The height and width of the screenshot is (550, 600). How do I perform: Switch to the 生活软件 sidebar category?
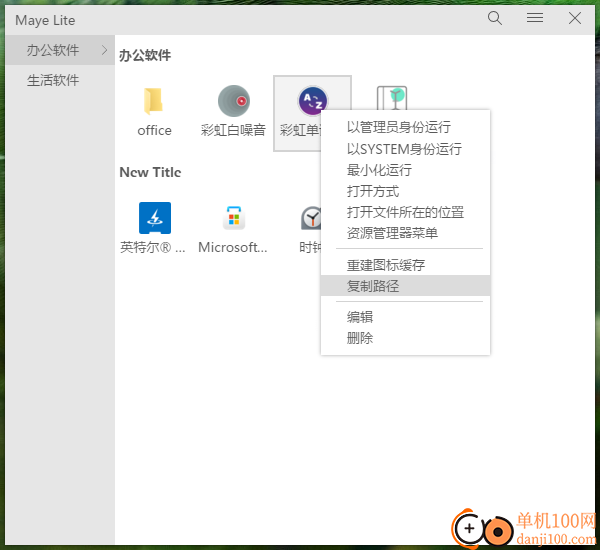click(x=60, y=80)
